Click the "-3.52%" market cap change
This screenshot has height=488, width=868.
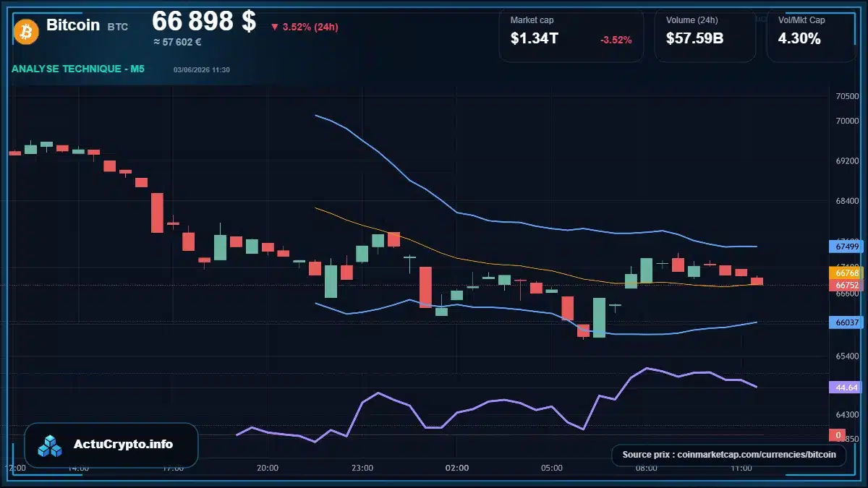[x=616, y=40]
